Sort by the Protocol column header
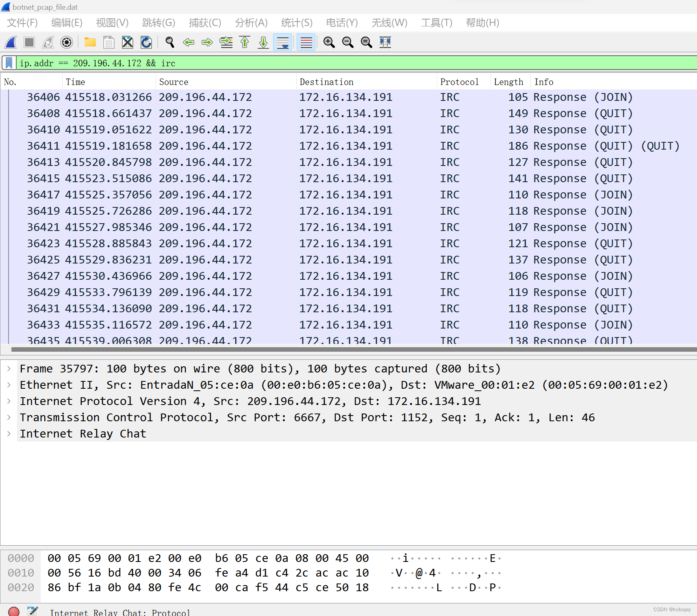The width and height of the screenshot is (697, 616). [464, 82]
